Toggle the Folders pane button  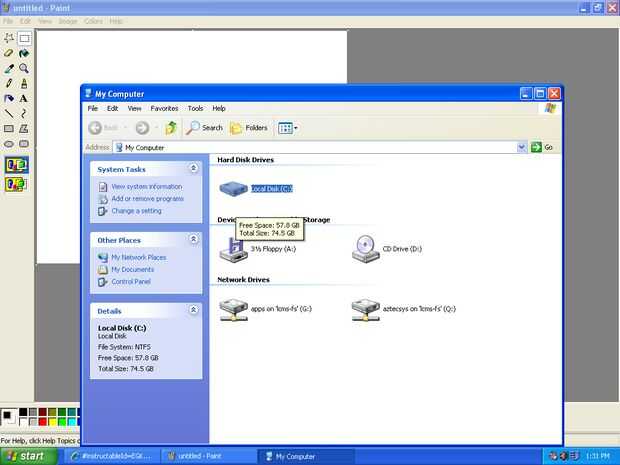(x=249, y=128)
